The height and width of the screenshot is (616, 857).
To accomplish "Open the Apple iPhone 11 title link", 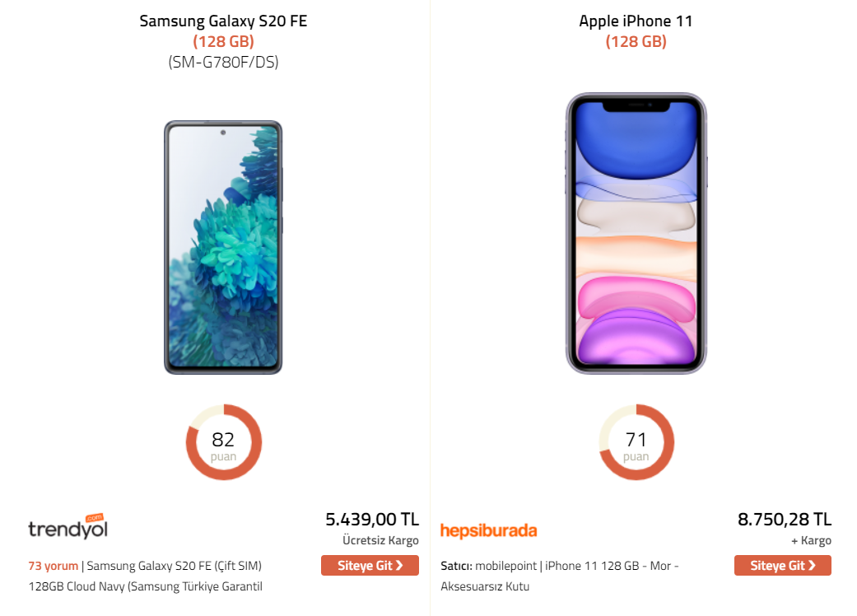I will [636, 21].
